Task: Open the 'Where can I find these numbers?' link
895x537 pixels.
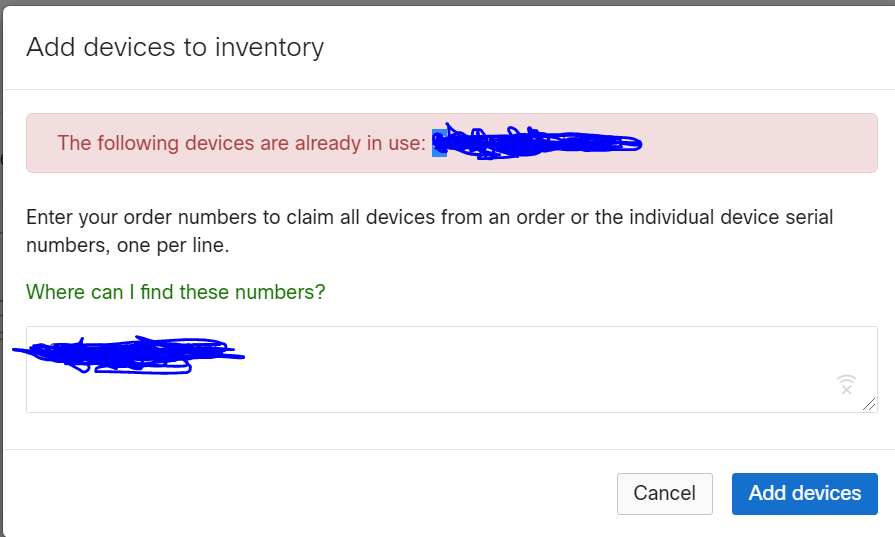Action: pos(175,292)
